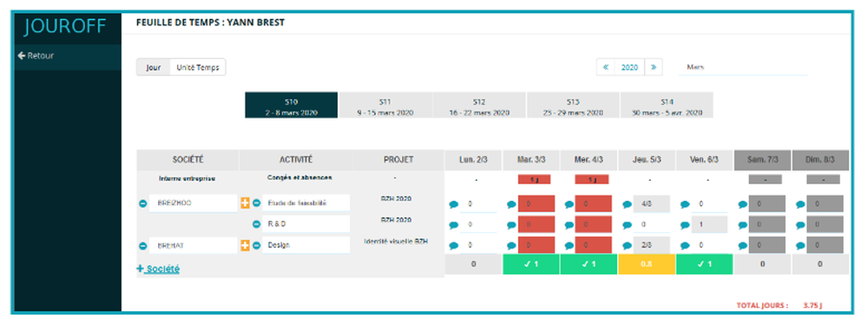Go back with the Retour arrow icon
868x319 pixels.
pos(22,56)
